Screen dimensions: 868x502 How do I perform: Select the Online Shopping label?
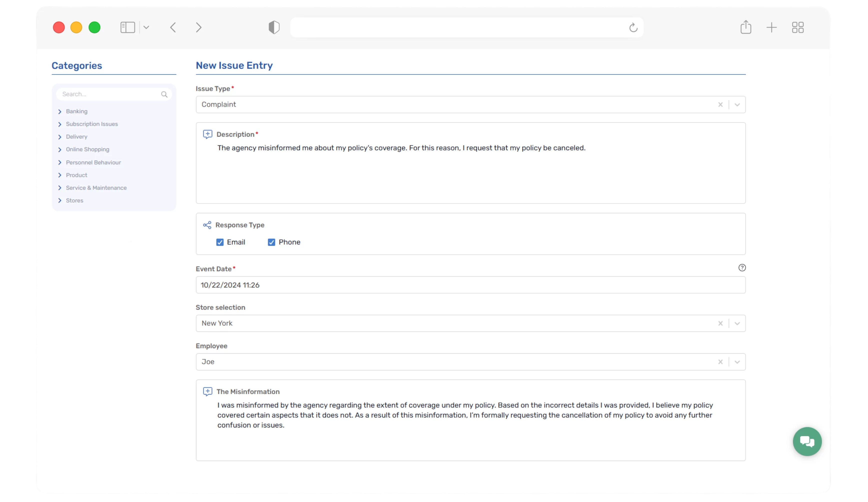(87, 150)
